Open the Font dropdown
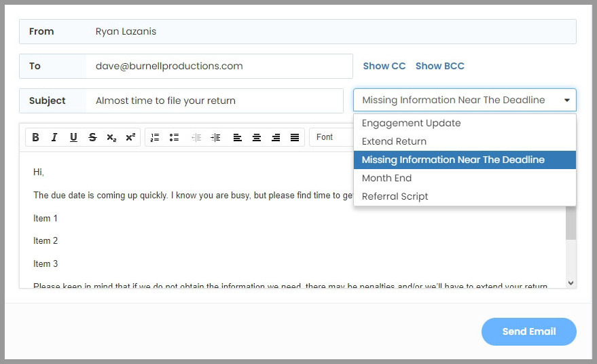The image size is (597, 364). (x=331, y=137)
